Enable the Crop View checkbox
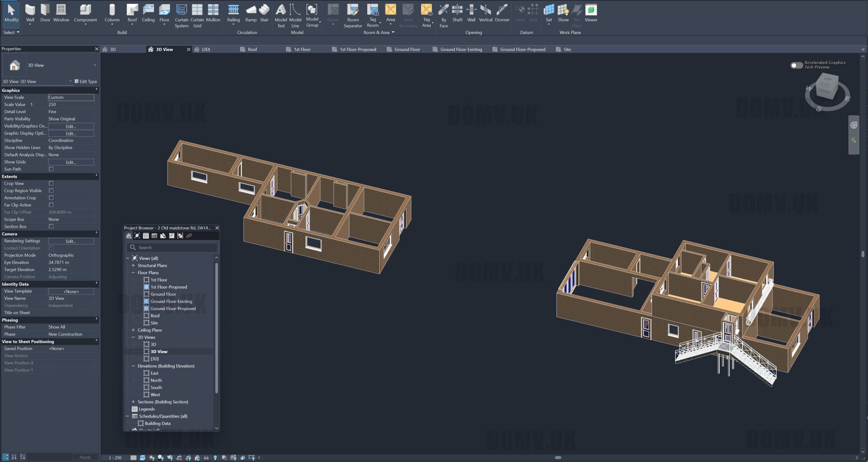The image size is (868, 462). (x=51, y=183)
